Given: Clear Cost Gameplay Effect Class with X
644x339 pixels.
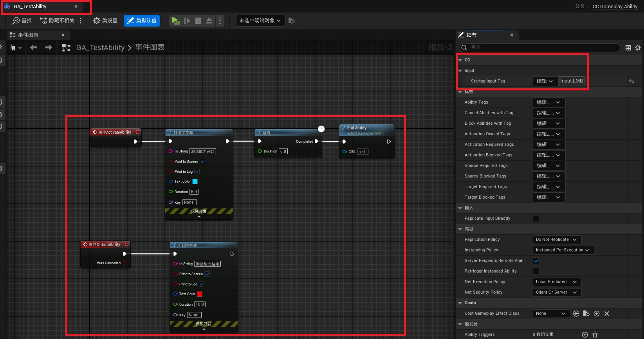Looking at the screenshot, I should (607, 314).
